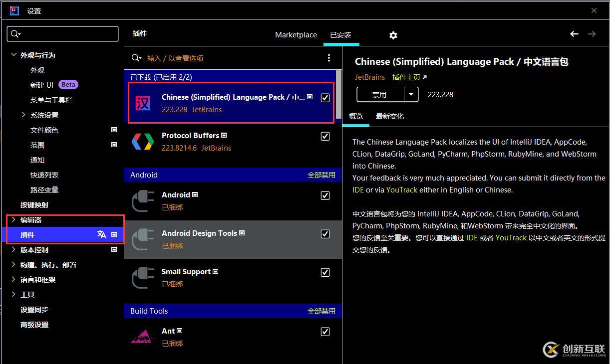Expand the 构建、执行、部署 section
This screenshot has width=610, height=364.
(x=13, y=264)
